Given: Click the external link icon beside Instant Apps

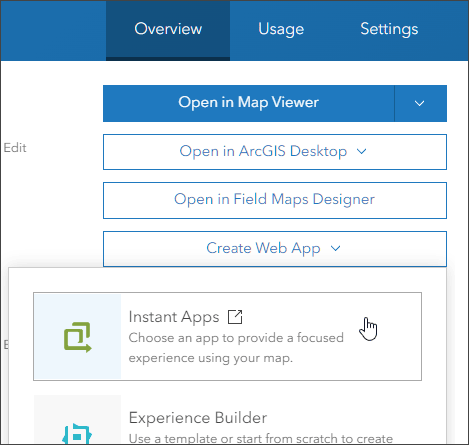Looking at the screenshot, I should tap(235, 317).
